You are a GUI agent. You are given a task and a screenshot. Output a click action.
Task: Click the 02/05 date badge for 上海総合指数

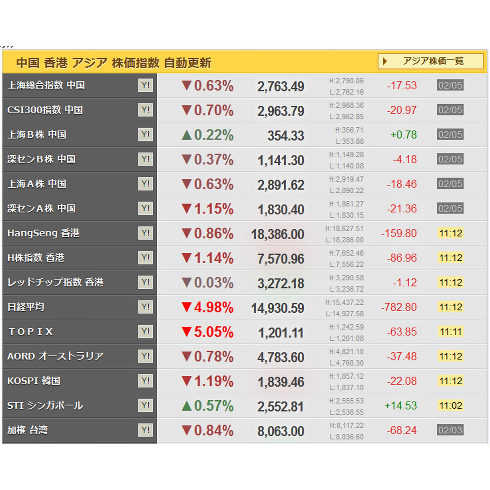[450, 85]
